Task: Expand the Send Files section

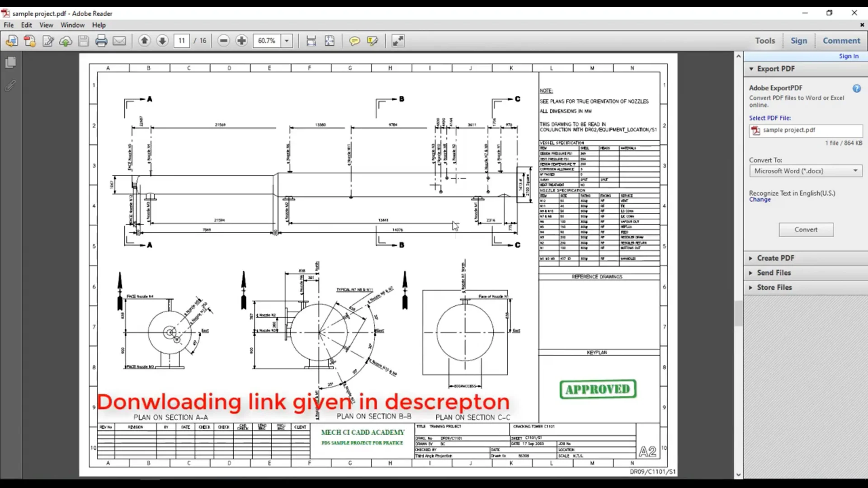Action: point(774,272)
